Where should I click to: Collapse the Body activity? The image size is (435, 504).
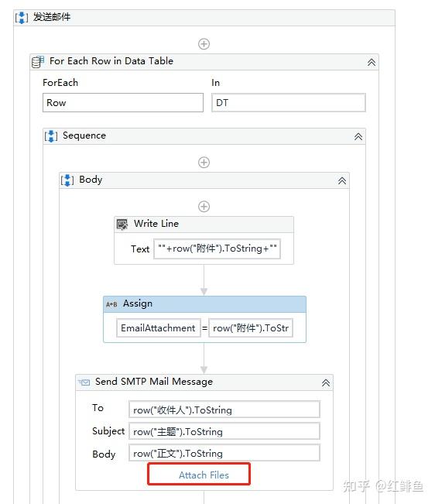(x=342, y=181)
